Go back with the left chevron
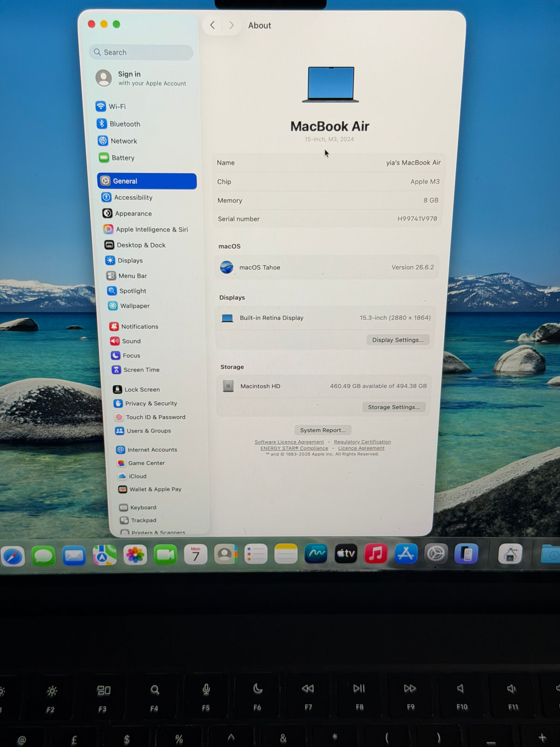560x747 pixels. click(x=212, y=25)
